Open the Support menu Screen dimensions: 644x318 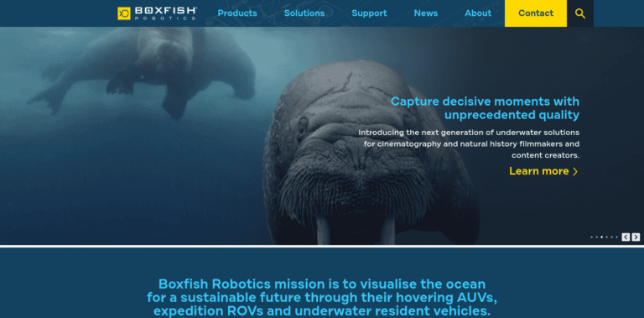click(369, 13)
